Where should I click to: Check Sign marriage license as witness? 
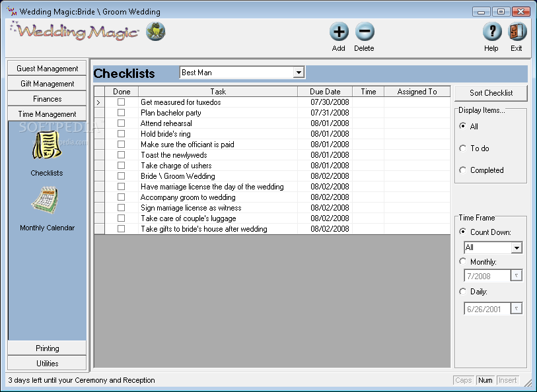click(x=122, y=208)
